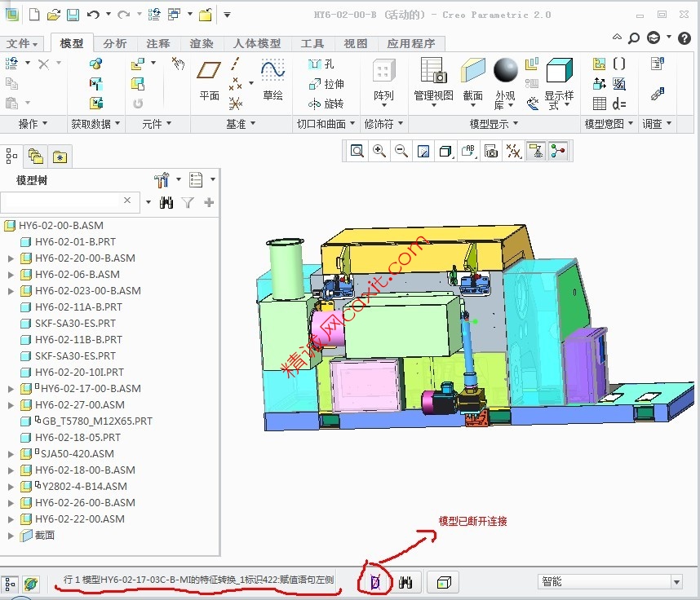Screen dimensions: 700x600
Task: Click the Section (截面) tool
Action: (x=472, y=83)
